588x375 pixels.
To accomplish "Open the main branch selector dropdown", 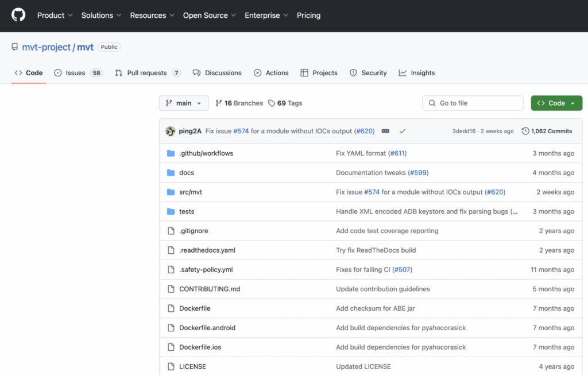I will pos(184,103).
